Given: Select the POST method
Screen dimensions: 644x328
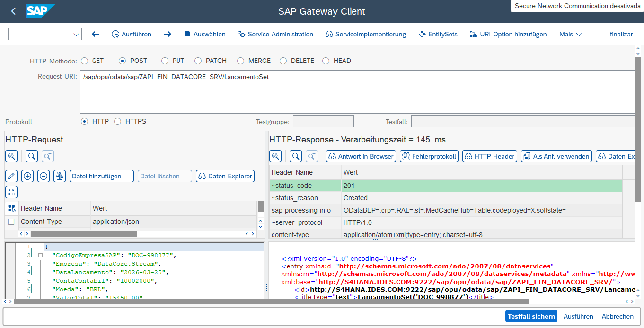Looking at the screenshot, I should click(123, 61).
